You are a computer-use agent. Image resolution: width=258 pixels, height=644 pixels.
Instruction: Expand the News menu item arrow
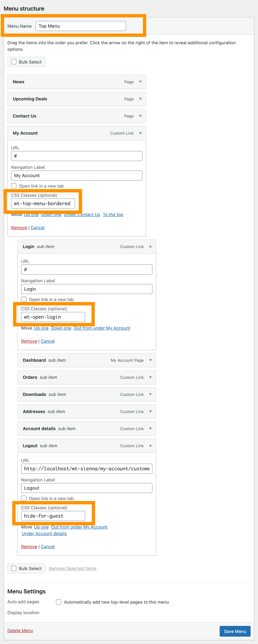[140, 82]
